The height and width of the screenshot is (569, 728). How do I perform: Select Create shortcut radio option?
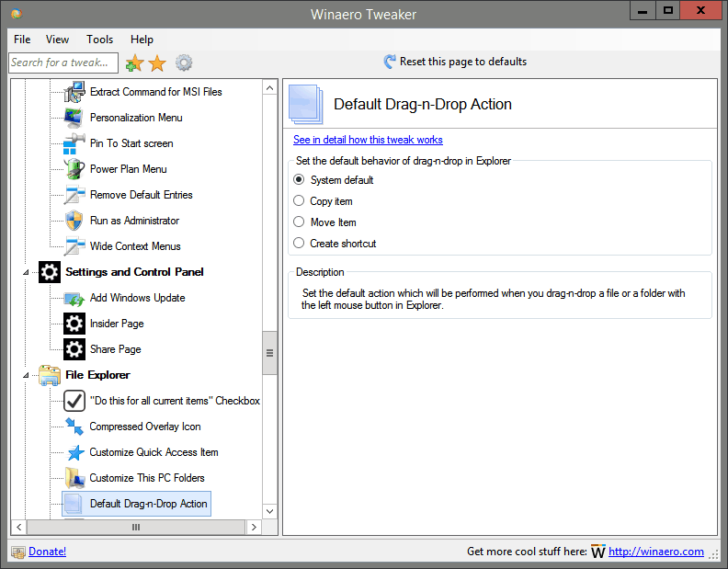coord(299,243)
